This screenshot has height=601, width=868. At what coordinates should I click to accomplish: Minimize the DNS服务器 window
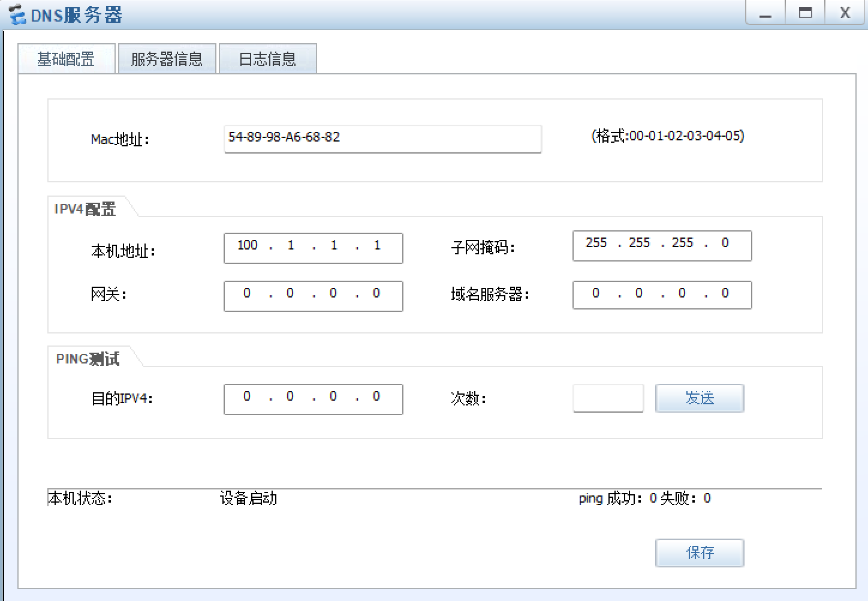[765, 13]
